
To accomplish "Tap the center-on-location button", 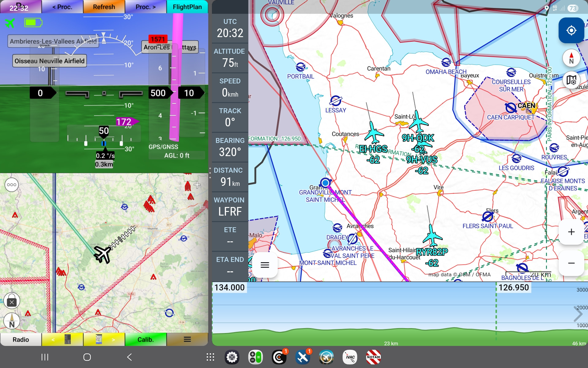I will point(571,30).
